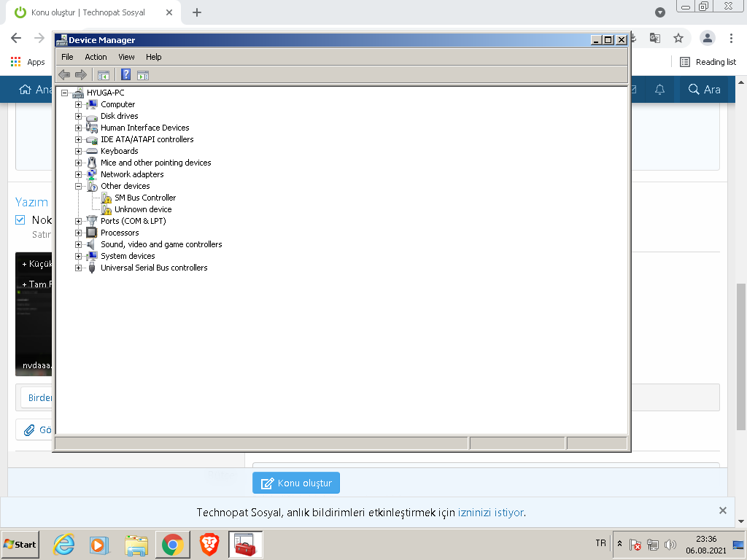Dismiss the notification banner with X

[x=723, y=510]
